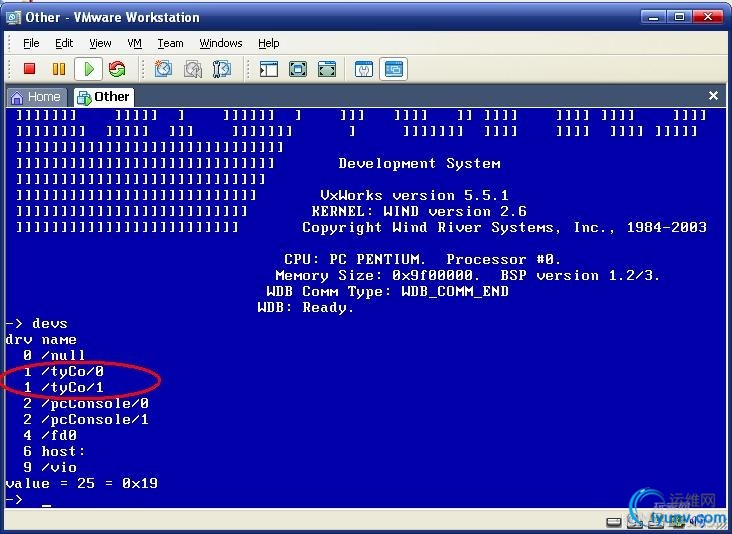Image resolution: width=732 pixels, height=534 pixels.
Task: Click the '/tyCo/0' device entry
Action: 72,372
